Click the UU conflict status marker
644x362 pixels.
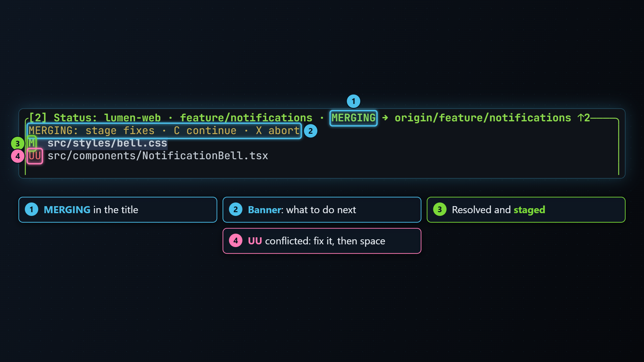tap(35, 156)
